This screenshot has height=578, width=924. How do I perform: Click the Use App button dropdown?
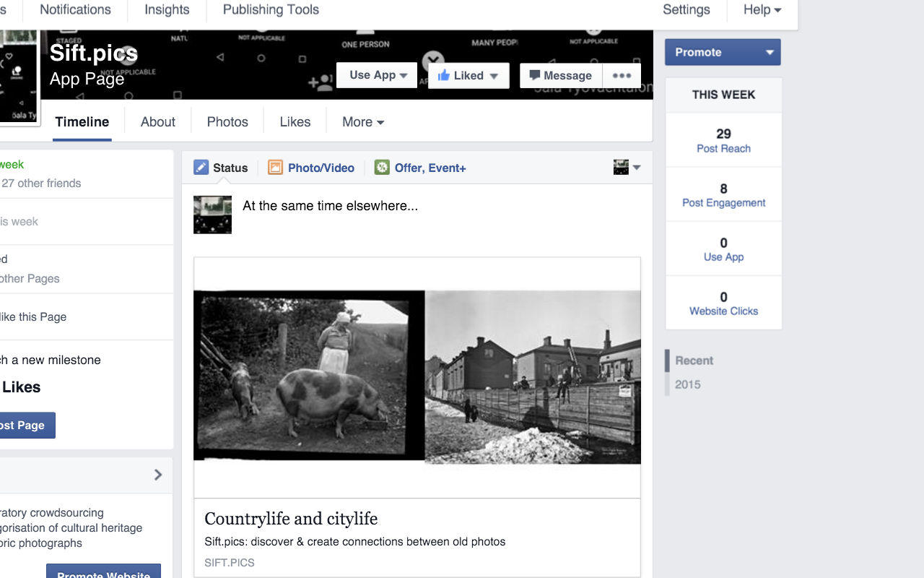coord(377,75)
